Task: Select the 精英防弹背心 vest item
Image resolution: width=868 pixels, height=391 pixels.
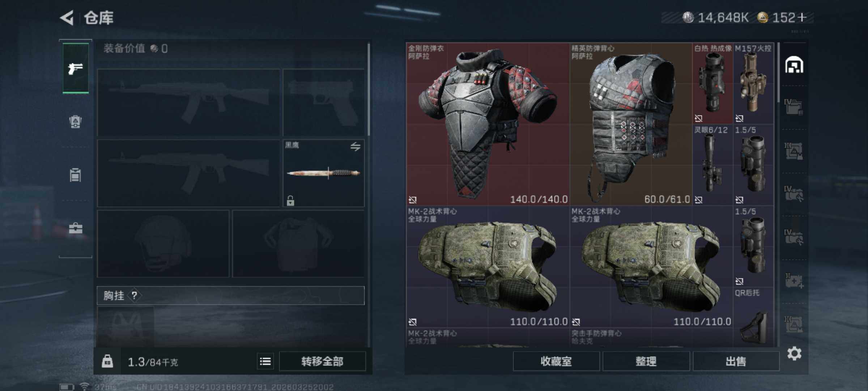Action: 631,124
